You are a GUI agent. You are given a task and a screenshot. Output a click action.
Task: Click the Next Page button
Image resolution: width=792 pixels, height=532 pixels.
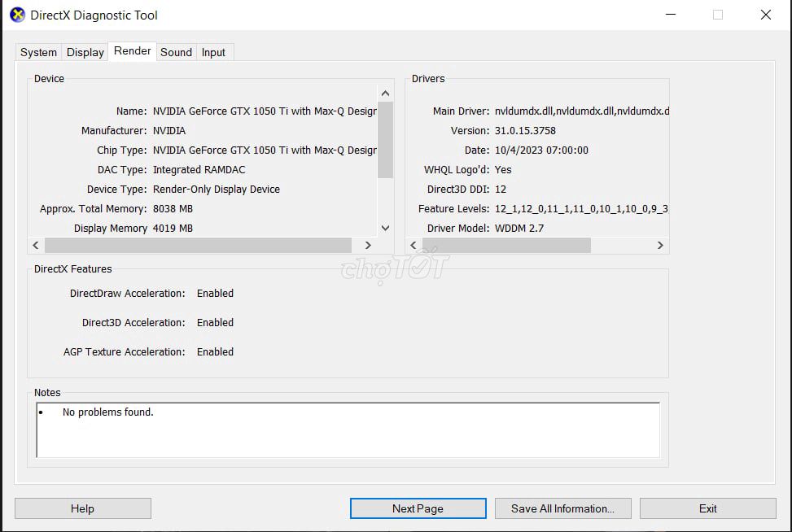pyautogui.click(x=418, y=508)
